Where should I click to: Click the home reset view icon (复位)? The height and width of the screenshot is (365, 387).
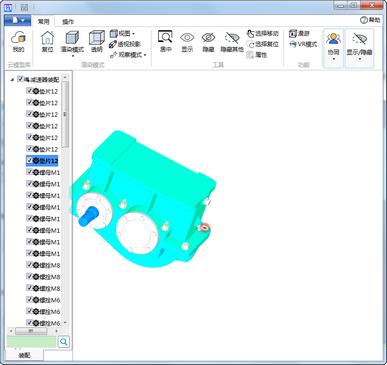point(47,38)
